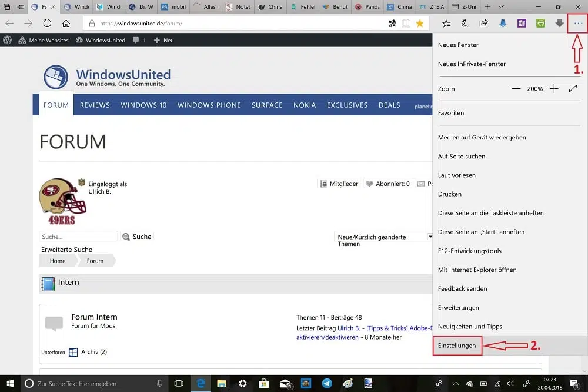Viewport: 588px width, 392px height.
Task: Increase zoom with the plus button
Action: (x=554, y=89)
